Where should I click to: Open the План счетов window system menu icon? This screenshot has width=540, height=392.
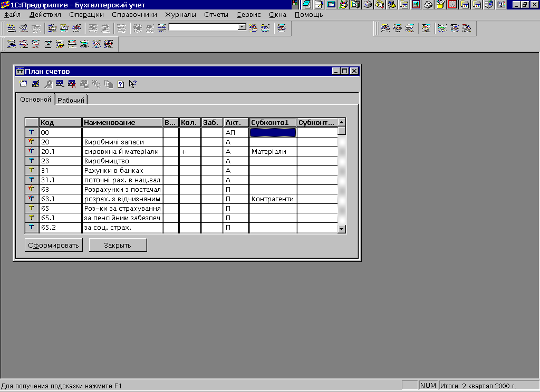[20, 71]
